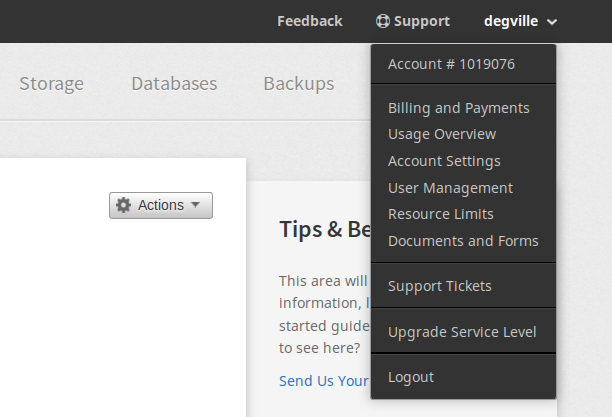Click Account # 1019076 entry
The height and width of the screenshot is (417, 612).
click(x=451, y=64)
